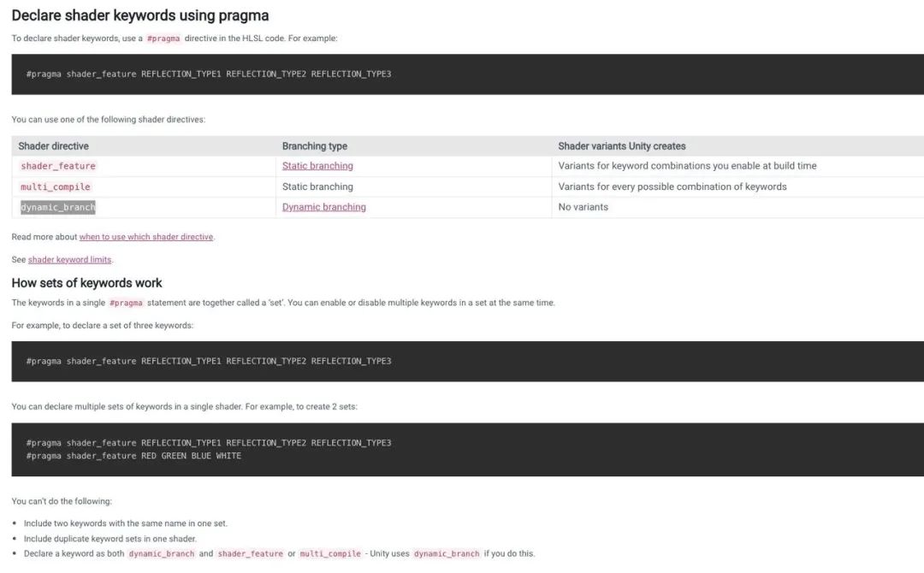The height and width of the screenshot is (573, 924).
Task: Click the 'No variants' table cell
Action: click(x=583, y=207)
